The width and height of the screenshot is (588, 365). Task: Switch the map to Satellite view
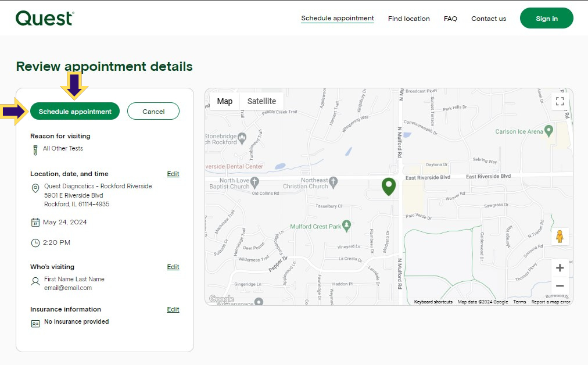pos(261,101)
